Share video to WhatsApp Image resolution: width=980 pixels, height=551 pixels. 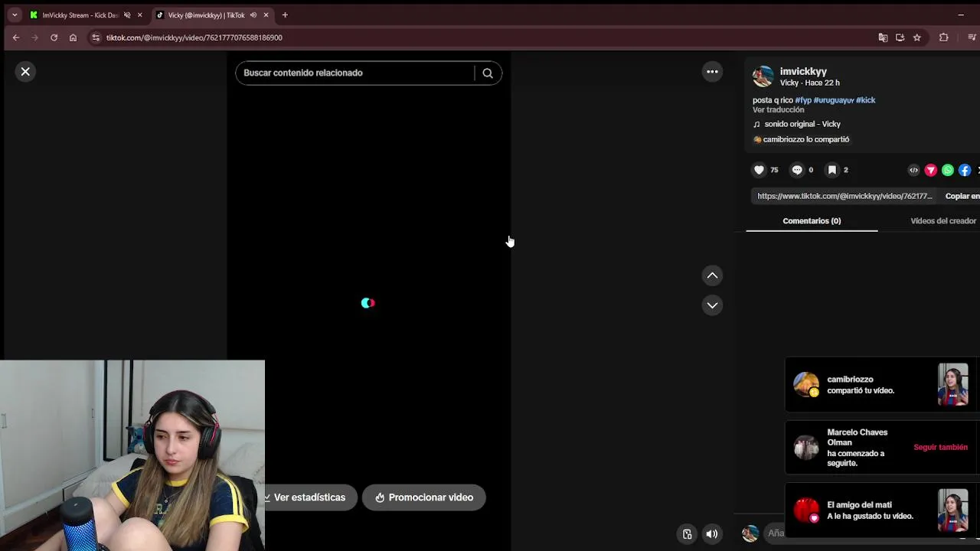click(948, 170)
